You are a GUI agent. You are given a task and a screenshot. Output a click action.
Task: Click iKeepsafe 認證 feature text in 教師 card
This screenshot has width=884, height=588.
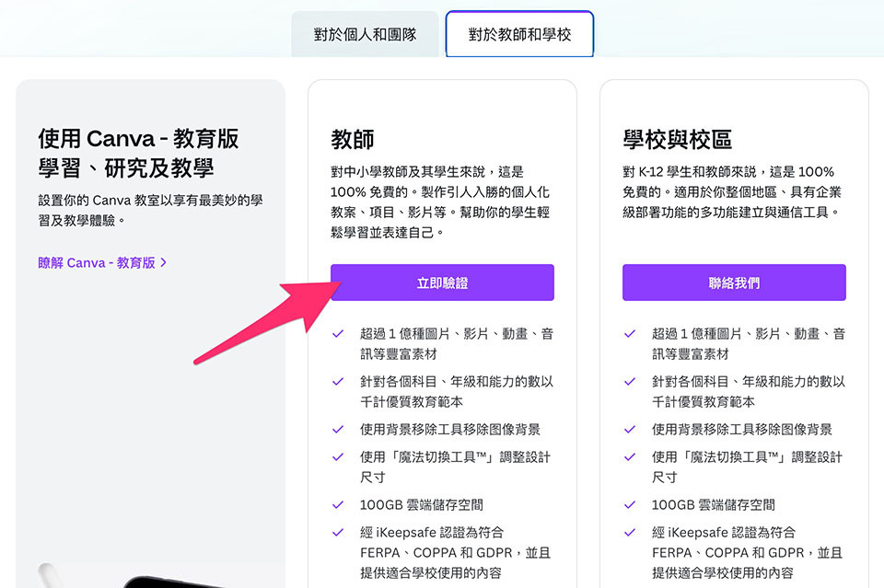click(456, 552)
